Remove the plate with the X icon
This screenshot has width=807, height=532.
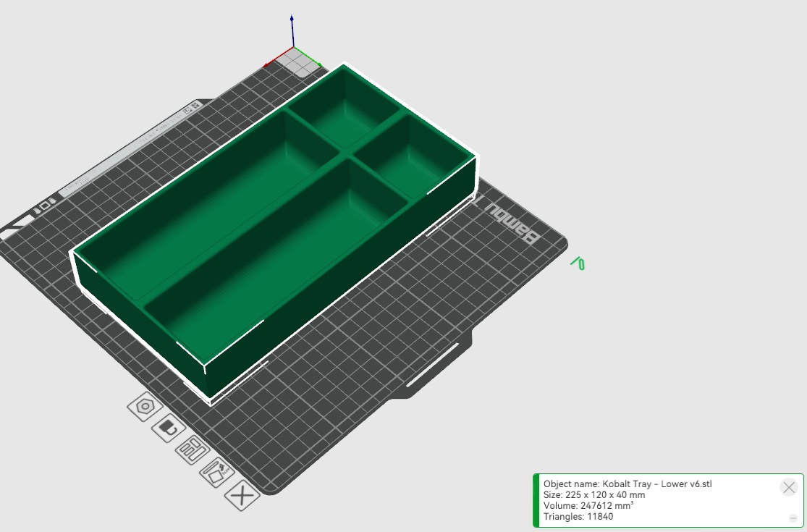[x=242, y=496]
